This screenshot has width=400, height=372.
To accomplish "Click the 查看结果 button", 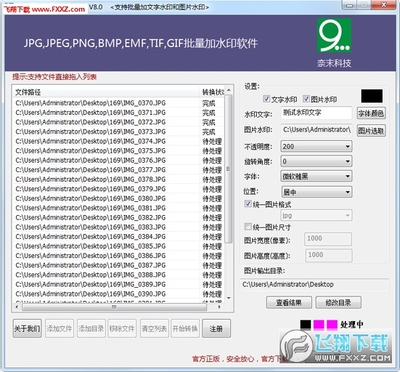I will [289, 303].
